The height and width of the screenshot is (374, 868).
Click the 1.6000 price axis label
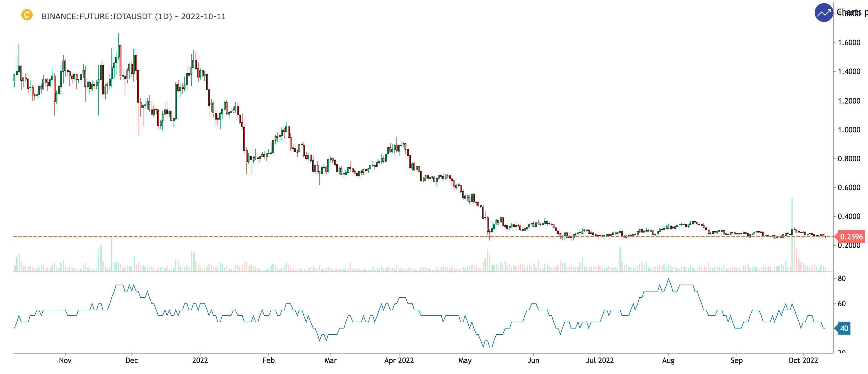pos(849,43)
